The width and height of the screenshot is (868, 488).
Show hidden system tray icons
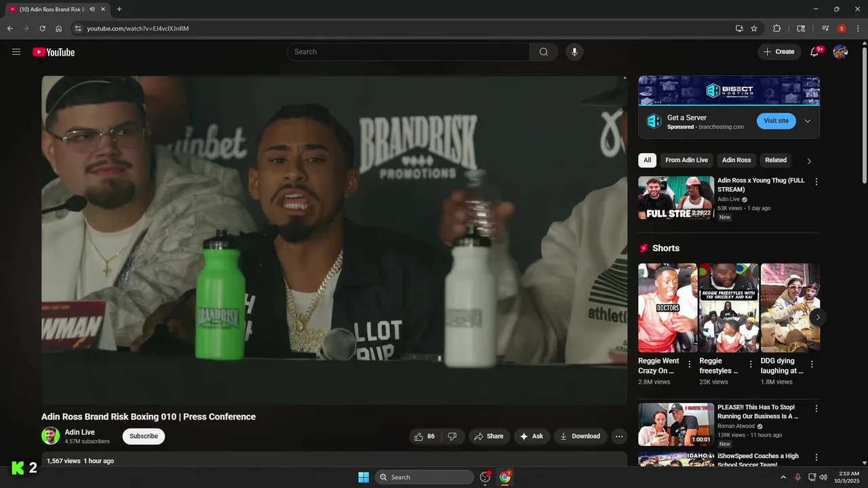[x=783, y=477]
